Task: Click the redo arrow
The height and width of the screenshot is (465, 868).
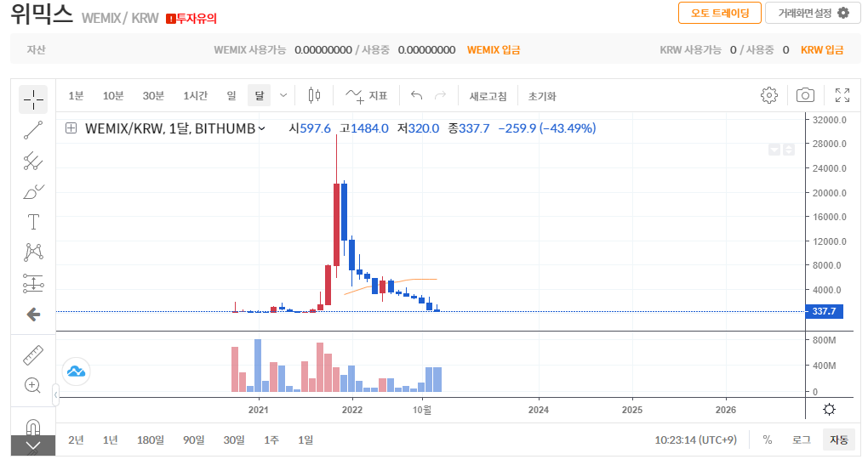Action: tap(440, 96)
